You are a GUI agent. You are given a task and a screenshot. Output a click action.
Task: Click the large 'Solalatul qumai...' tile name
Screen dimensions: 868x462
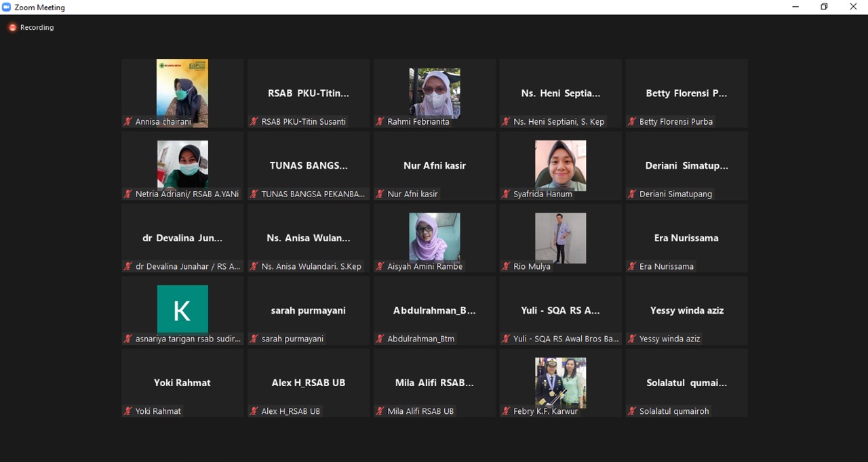click(x=687, y=383)
